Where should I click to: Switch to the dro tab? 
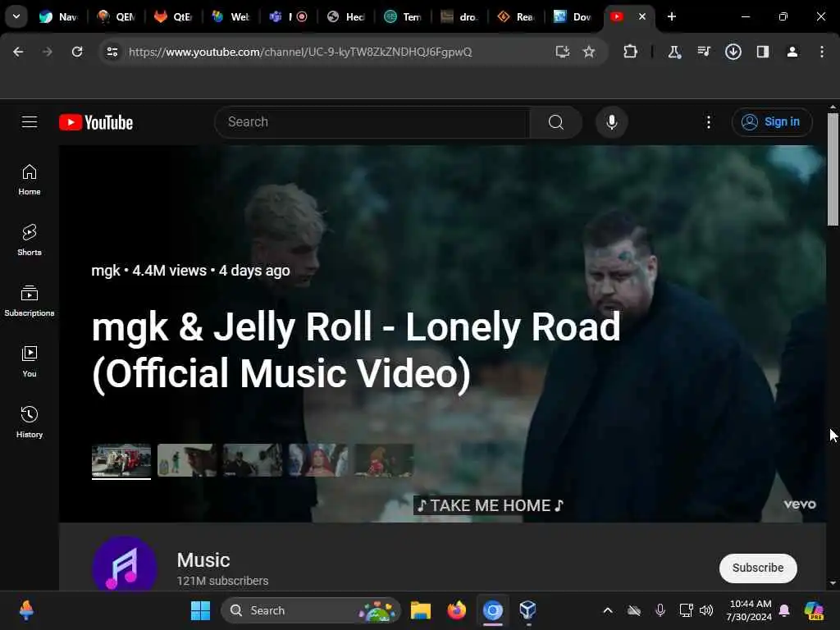(x=460, y=16)
